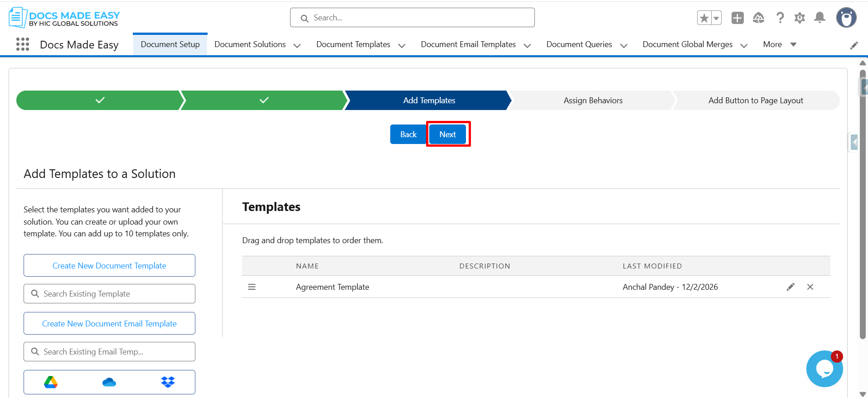Focus the Search Existing Template field
Image resolution: width=868 pixels, height=398 pixels.
pos(109,294)
